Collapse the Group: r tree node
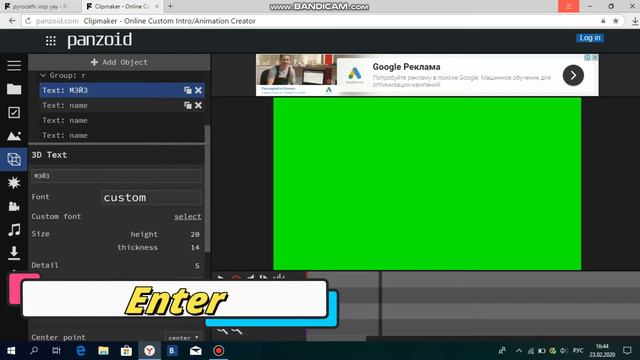 [43, 76]
